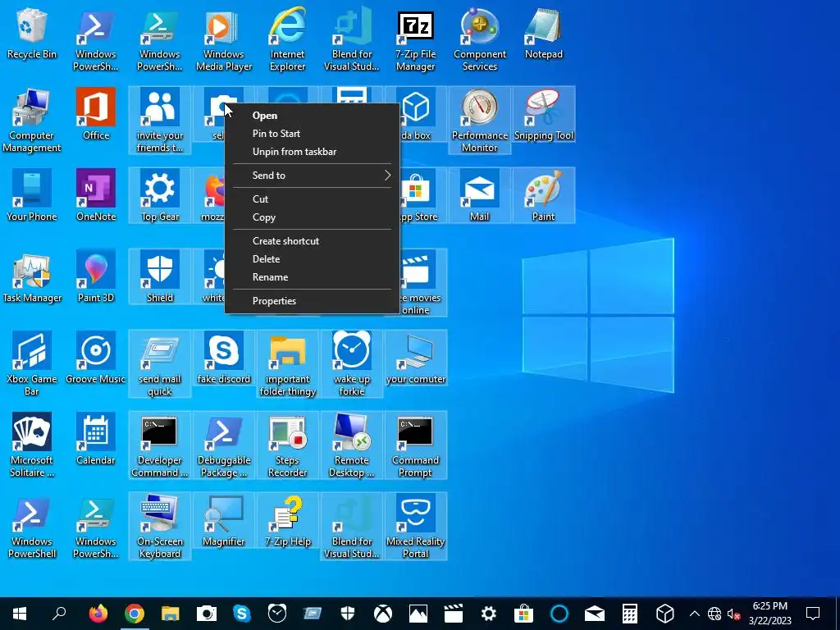The height and width of the screenshot is (630, 840).
Task: Select the Performance Monitor shortcut
Action: coord(479,121)
